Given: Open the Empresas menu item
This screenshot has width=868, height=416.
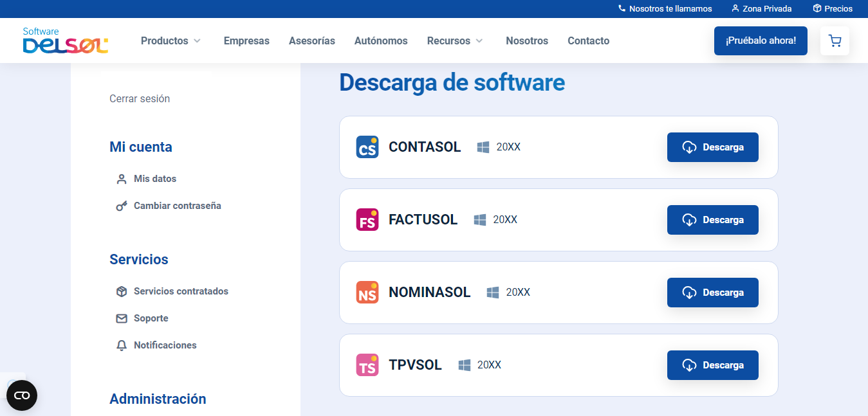Looking at the screenshot, I should click(246, 41).
